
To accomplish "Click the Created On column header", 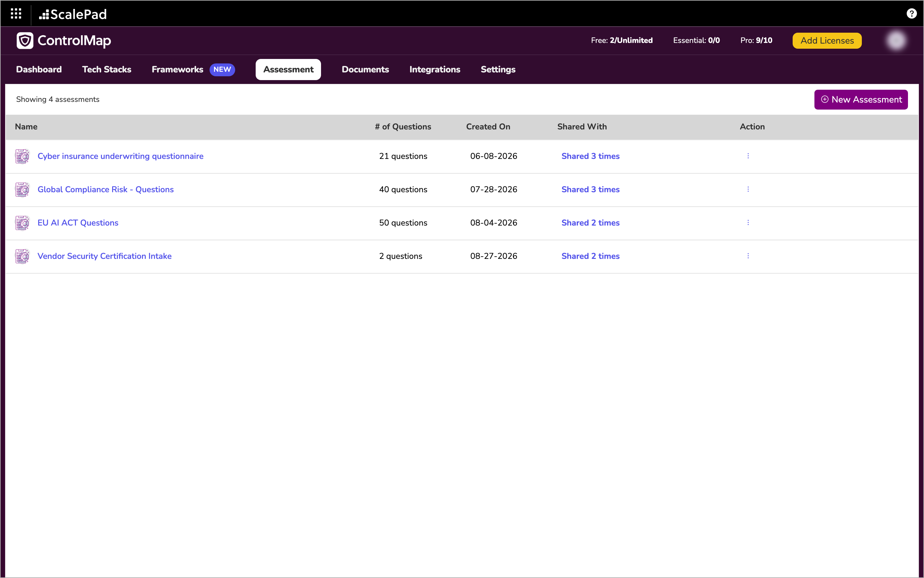I will click(488, 127).
